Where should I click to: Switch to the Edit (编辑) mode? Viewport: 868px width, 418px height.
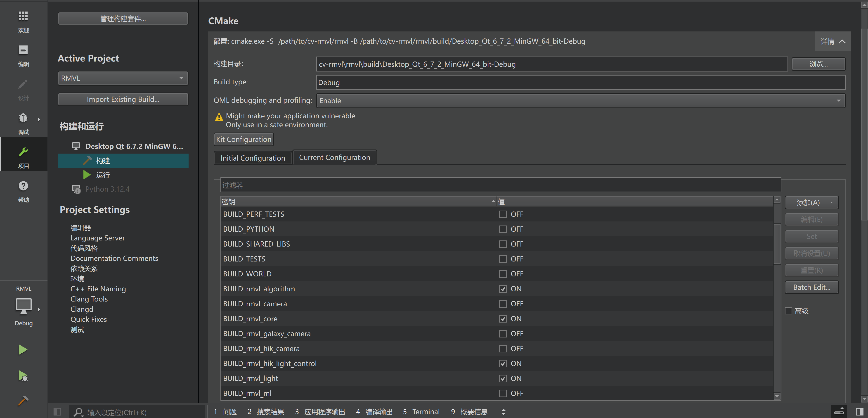point(23,56)
